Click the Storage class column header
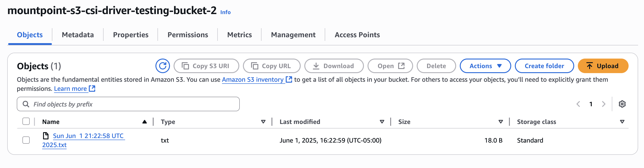The image size is (644, 168). [537, 122]
